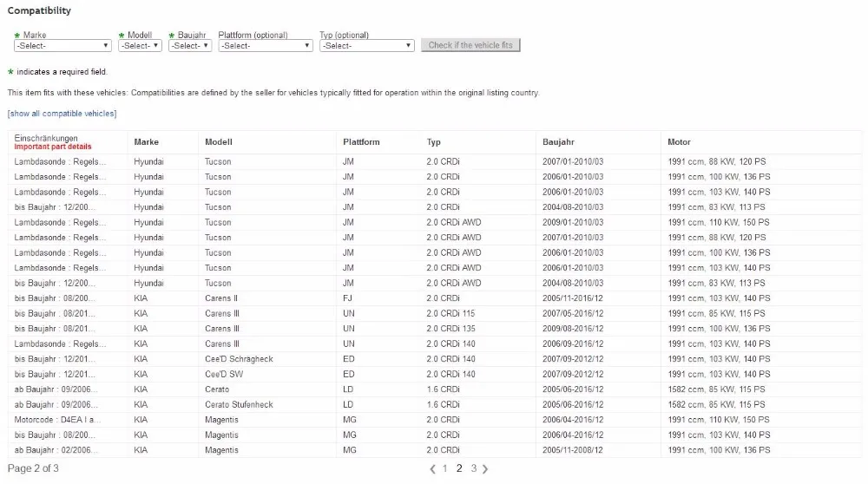
Task: Click the Modell column header
Action: [x=219, y=142]
